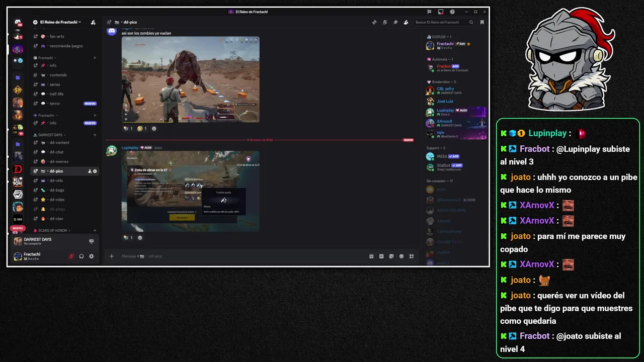Open XArnovX in the member list
This screenshot has height=362, width=644.
click(x=455, y=123)
